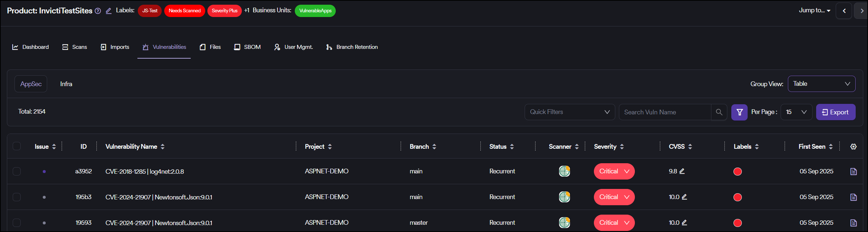Screen dimensions: 868x232
Task: Click the help icon beside InvictiTestSites
Action: click(98, 11)
